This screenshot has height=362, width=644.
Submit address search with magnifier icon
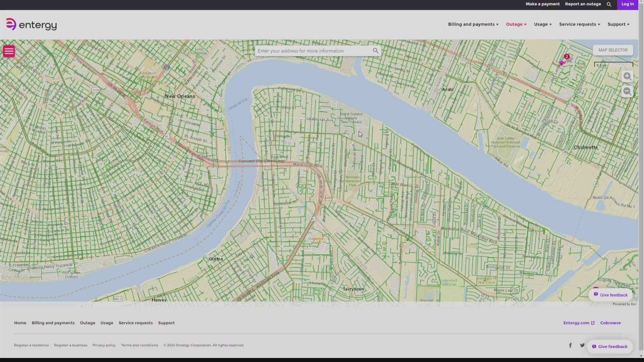pyautogui.click(x=375, y=51)
